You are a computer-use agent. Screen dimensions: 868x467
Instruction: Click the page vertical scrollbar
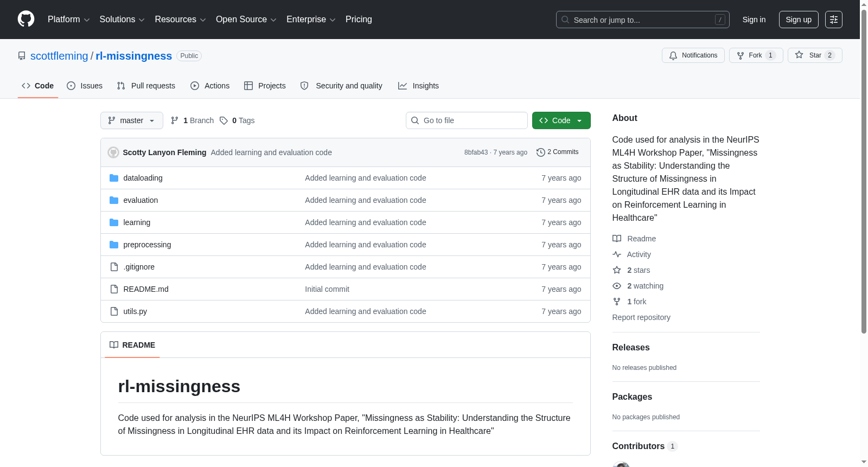864,171
